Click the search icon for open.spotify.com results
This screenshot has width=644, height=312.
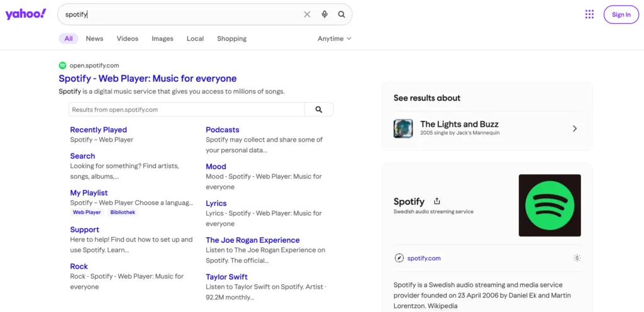click(x=319, y=109)
